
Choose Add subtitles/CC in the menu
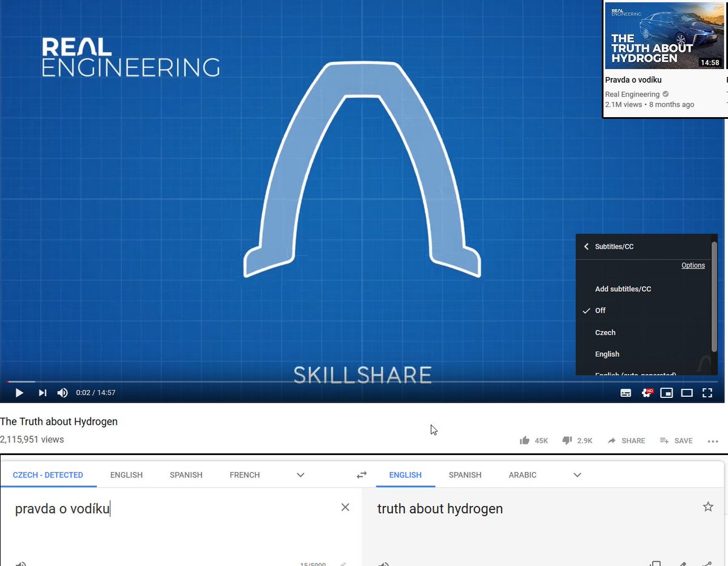[623, 289]
